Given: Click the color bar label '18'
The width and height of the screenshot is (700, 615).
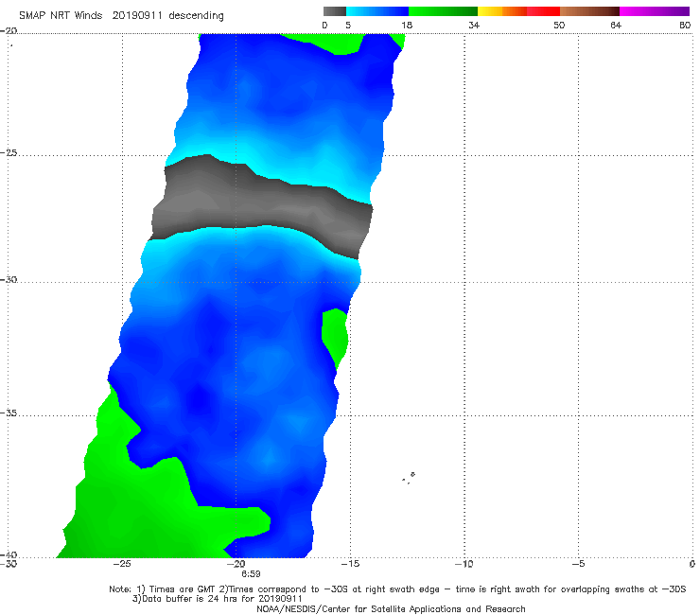Looking at the screenshot, I should pyautogui.click(x=407, y=25).
